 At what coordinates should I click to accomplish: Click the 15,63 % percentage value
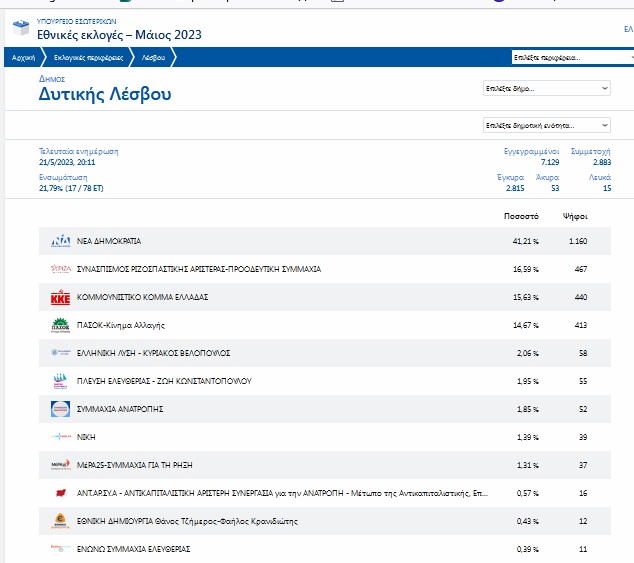coord(526,297)
